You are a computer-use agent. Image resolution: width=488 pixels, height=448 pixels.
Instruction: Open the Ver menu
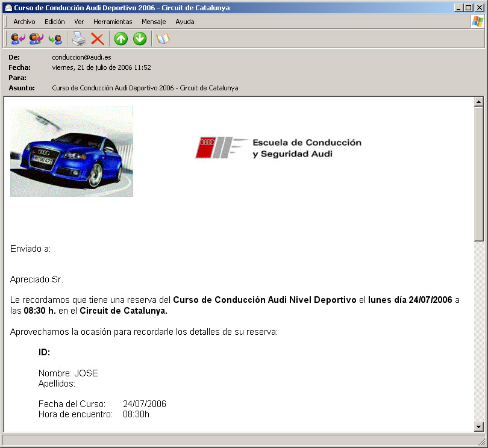pos(79,22)
